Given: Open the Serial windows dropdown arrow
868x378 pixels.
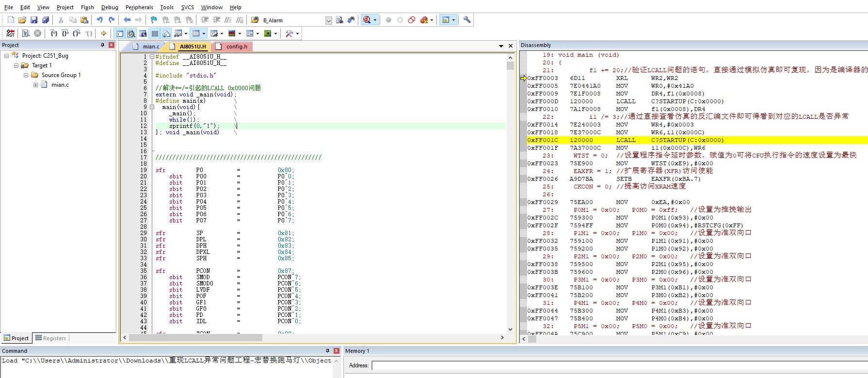Looking at the screenshot, I should click(222, 33).
